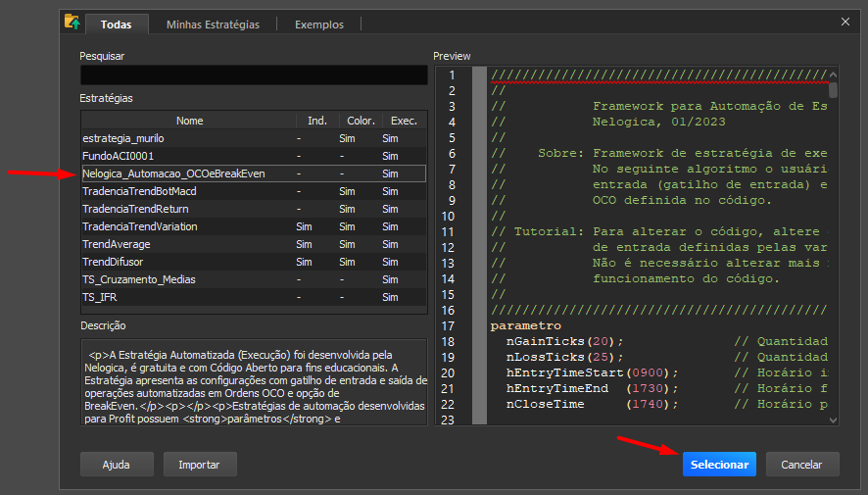Click the hEntryTimeStart(0900) code line
Screen dimensions: 868x495
pyautogui.click(x=592, y=372)
